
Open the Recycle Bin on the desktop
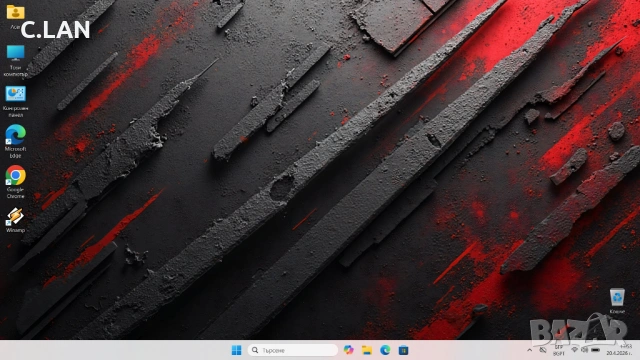pos(617,301)
